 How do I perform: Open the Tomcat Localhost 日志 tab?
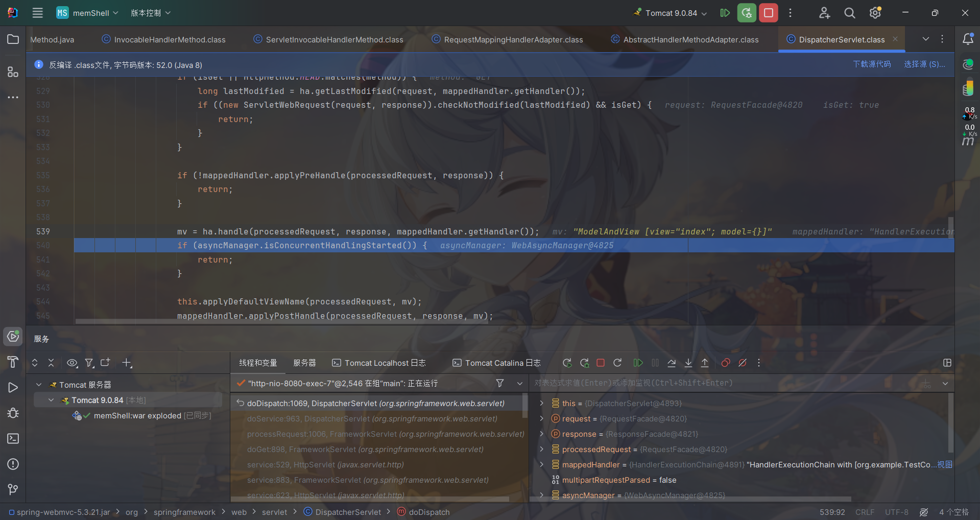379,363
